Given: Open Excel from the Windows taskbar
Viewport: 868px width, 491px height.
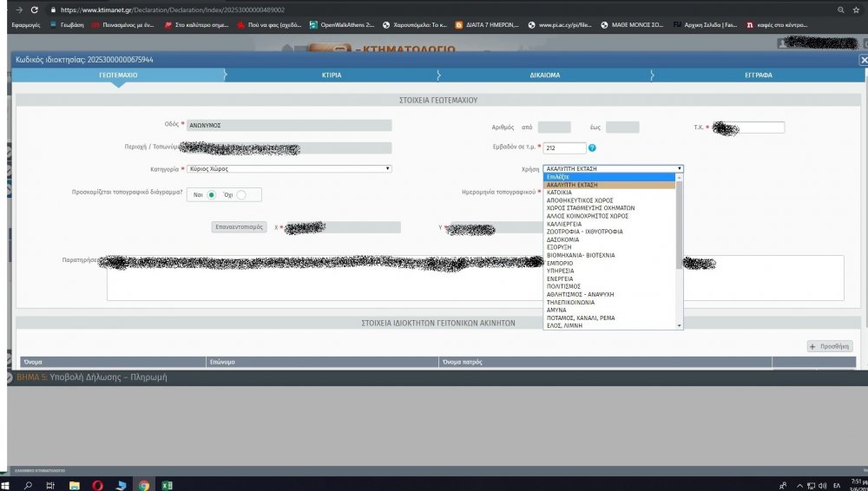Looking at the screenshot, I should pyautogui.click(x=167, y=484).
